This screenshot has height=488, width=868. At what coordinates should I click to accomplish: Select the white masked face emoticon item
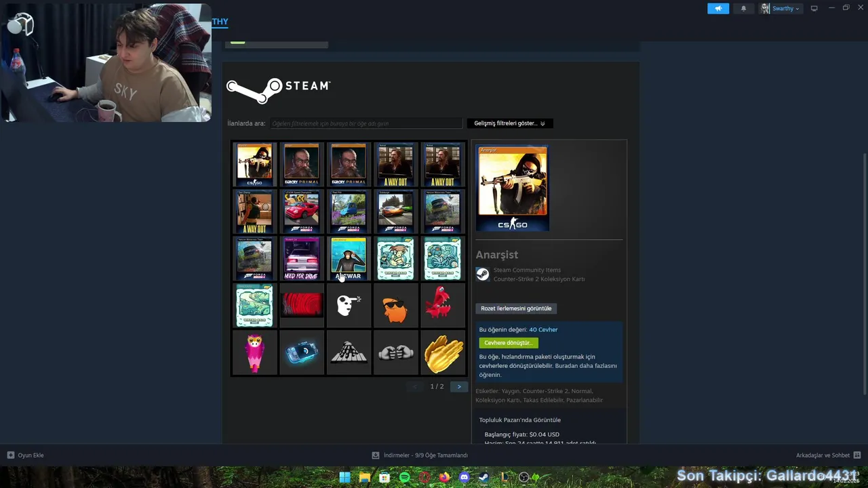tap(349, 305)
